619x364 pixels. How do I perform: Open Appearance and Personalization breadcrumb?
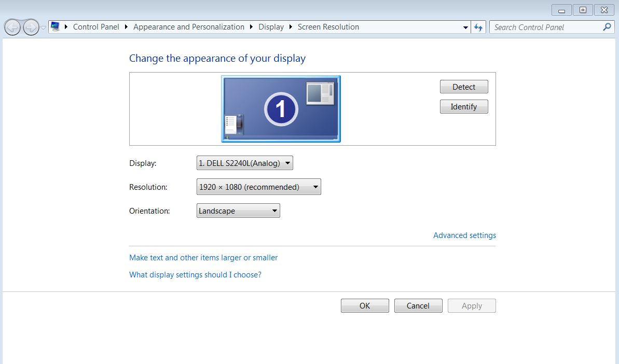coord(189,27)
